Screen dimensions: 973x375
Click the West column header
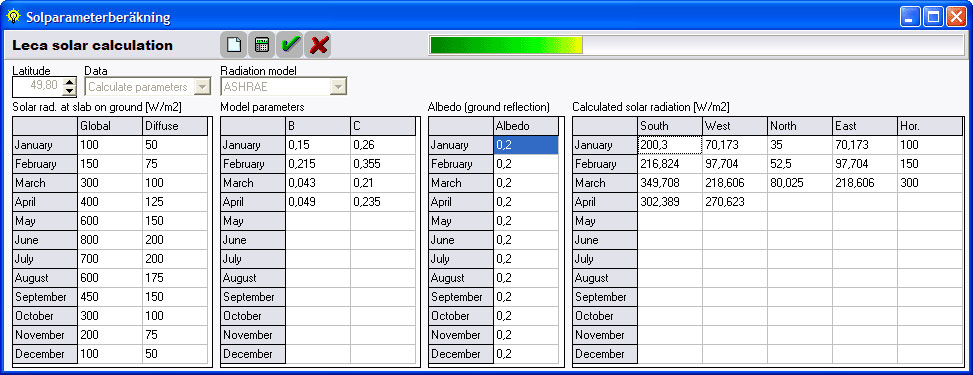pyautogui.click(x=735, y=126)
